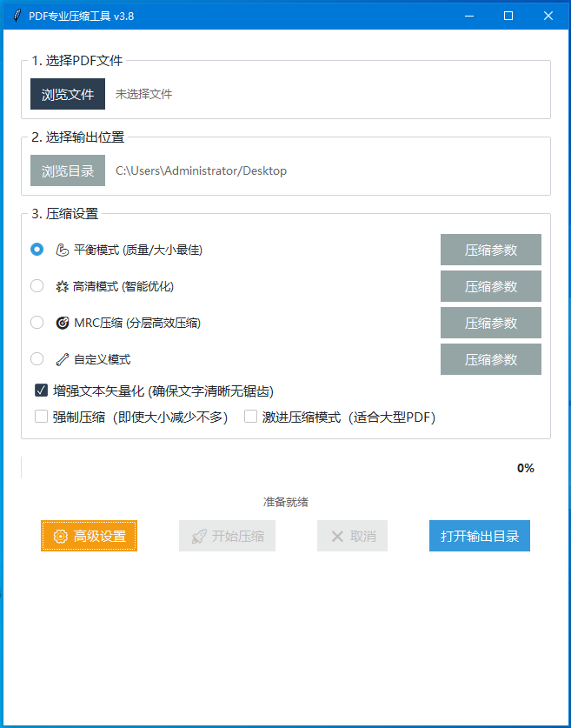Click 浏览目录 to pick output folder
This screenshot has width=571, height=728.
(x=68, y=170)
